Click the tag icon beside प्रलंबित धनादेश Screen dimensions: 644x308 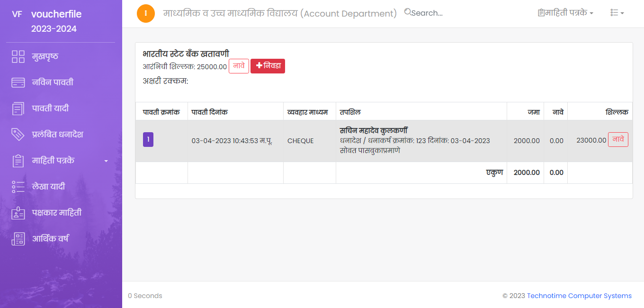pyautogui.click(x=18, y=135)
